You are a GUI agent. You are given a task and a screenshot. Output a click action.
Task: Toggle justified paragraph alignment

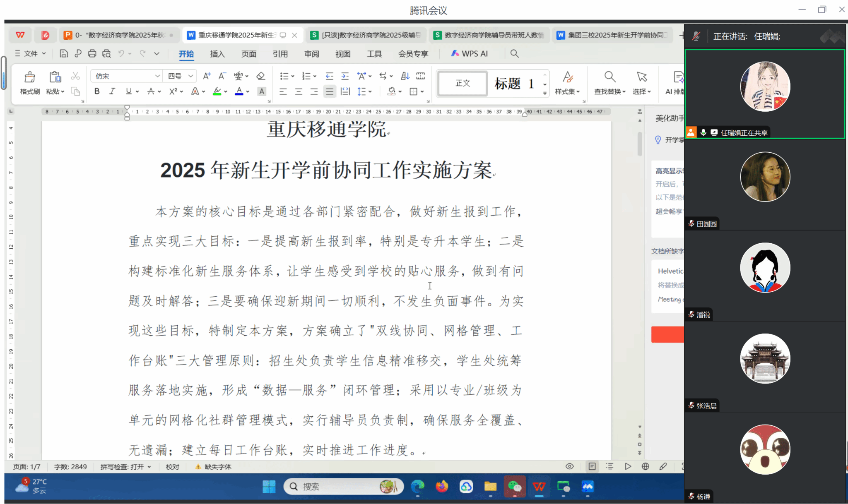tap(330, 91)
